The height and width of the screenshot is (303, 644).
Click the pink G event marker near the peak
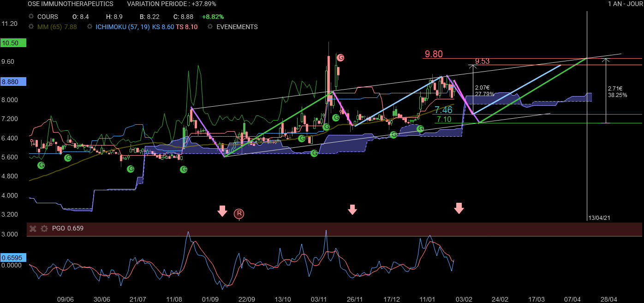coord(340,58)
